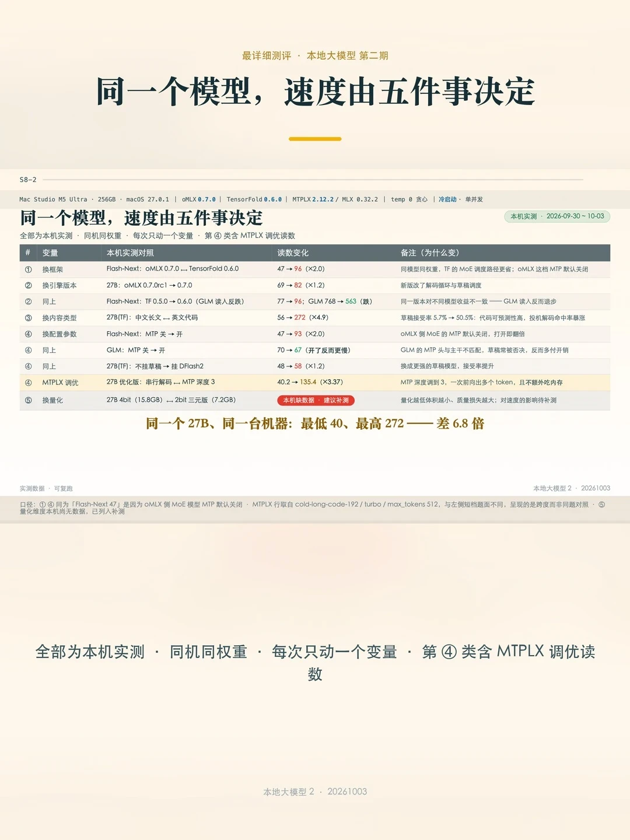Click '27B 优化版: 串行解码 ↔ MTP 深度 3' cell
The image size is (630, 840).
click(161, 382)
